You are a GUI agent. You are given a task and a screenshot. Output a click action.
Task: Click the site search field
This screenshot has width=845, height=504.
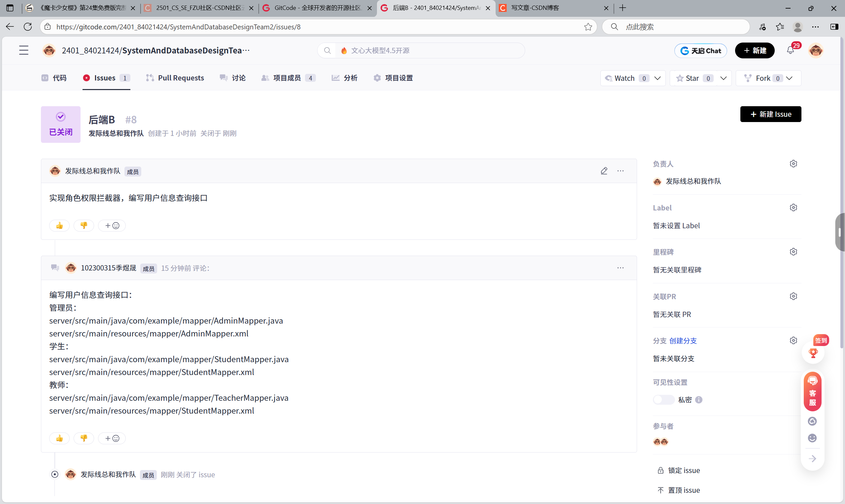click(x=421, y=50)
